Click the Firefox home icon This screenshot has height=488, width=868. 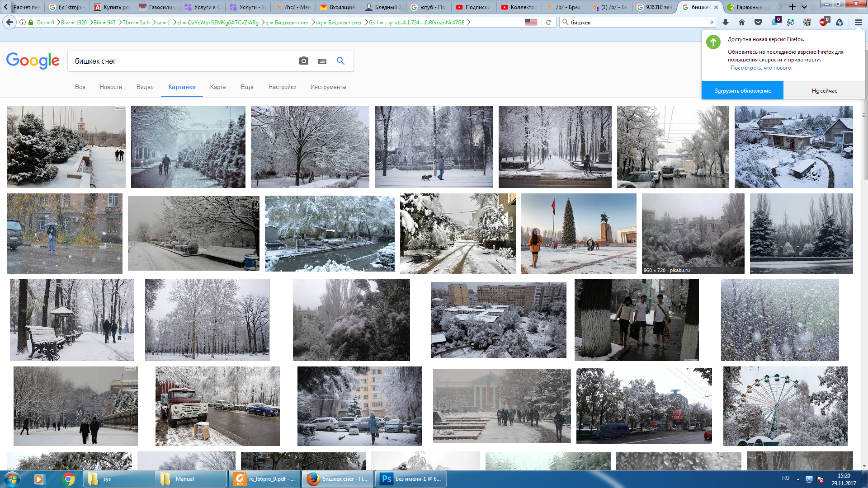click(742, 22)
